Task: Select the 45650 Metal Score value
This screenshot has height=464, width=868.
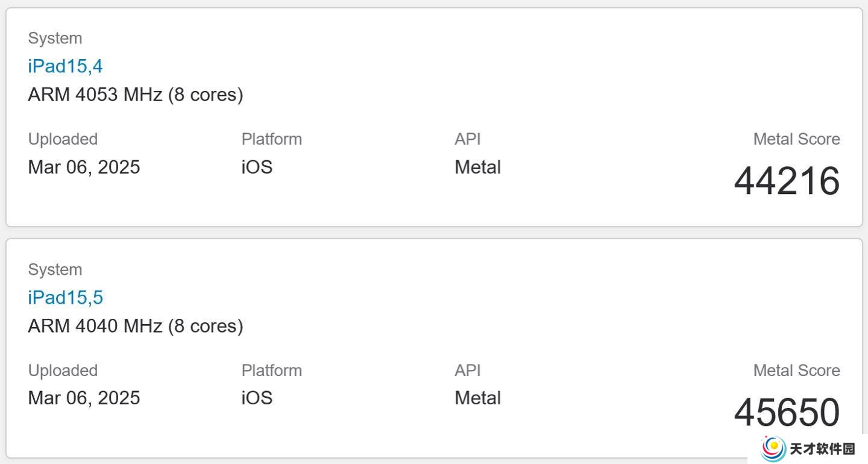Action: (787, 413)
